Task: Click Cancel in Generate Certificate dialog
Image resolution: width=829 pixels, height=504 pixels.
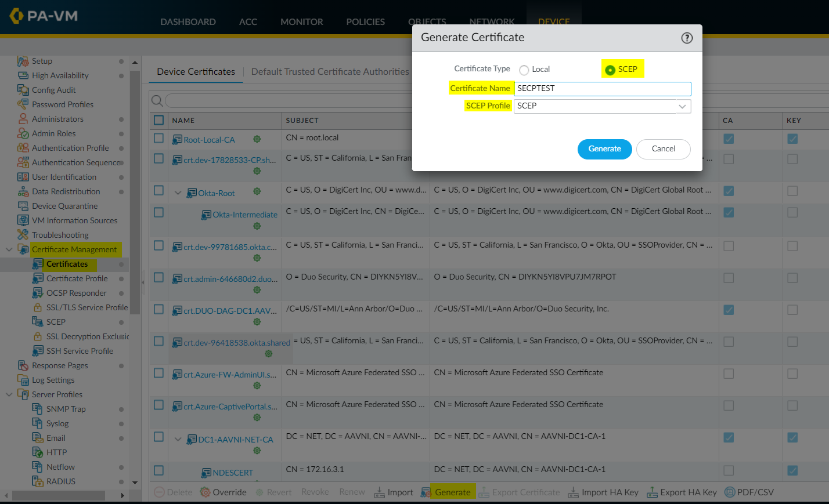Action: coord(663,149)
